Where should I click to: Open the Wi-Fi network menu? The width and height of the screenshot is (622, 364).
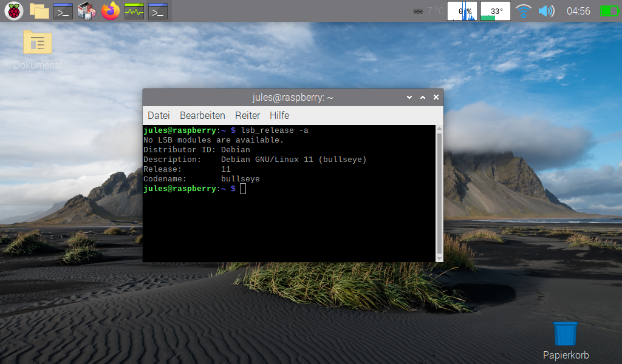pos(523,11)
